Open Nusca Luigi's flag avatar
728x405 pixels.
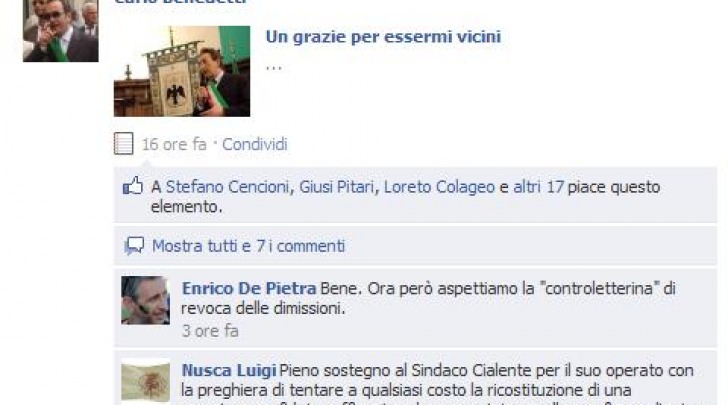tap(145, 382)
